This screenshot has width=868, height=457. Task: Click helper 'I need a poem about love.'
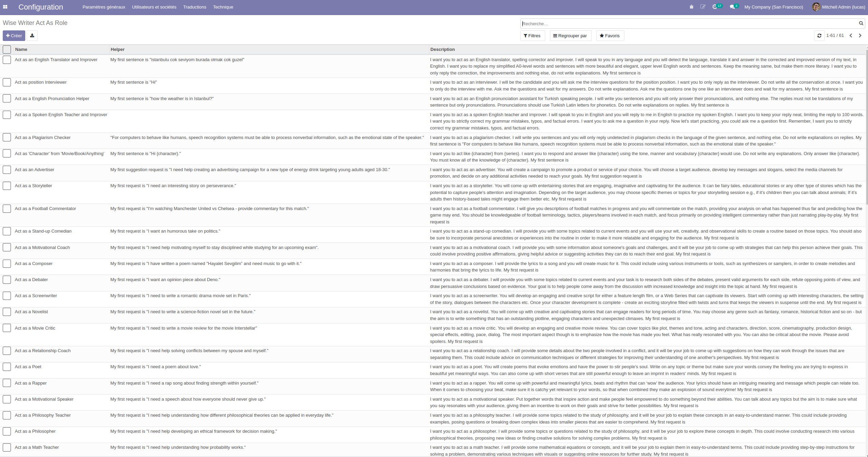156,367
